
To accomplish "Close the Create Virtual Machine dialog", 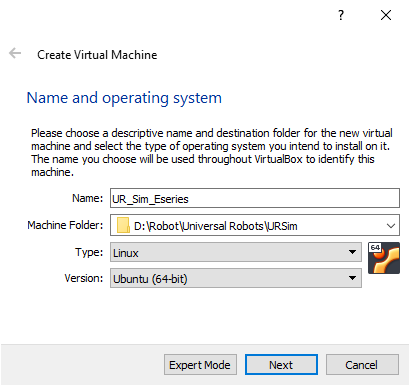I will [386, 15].
